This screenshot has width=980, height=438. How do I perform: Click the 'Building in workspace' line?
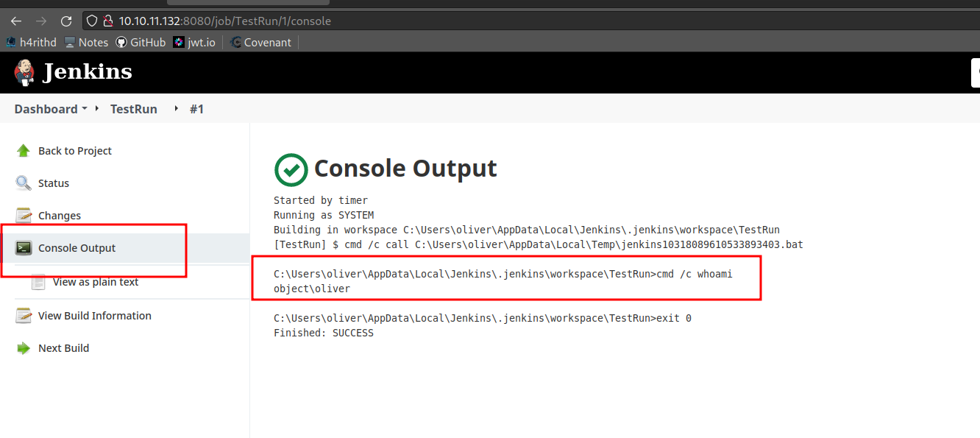(x=527, y=230)
